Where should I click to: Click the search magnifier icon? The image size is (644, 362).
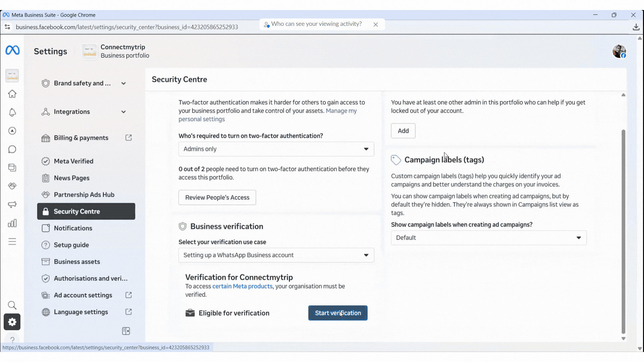tap(12, 305)
